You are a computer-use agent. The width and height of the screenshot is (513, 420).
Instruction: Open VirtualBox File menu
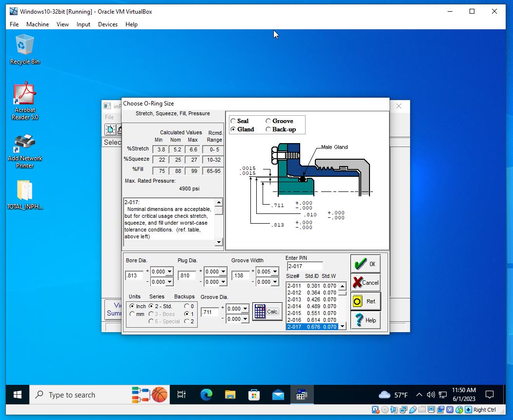(14, 24)
